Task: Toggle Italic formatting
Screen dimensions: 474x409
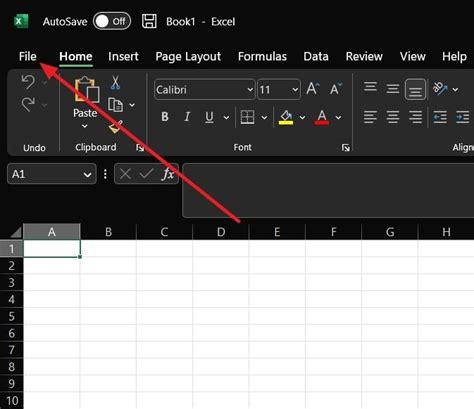Action: (187, 117)
